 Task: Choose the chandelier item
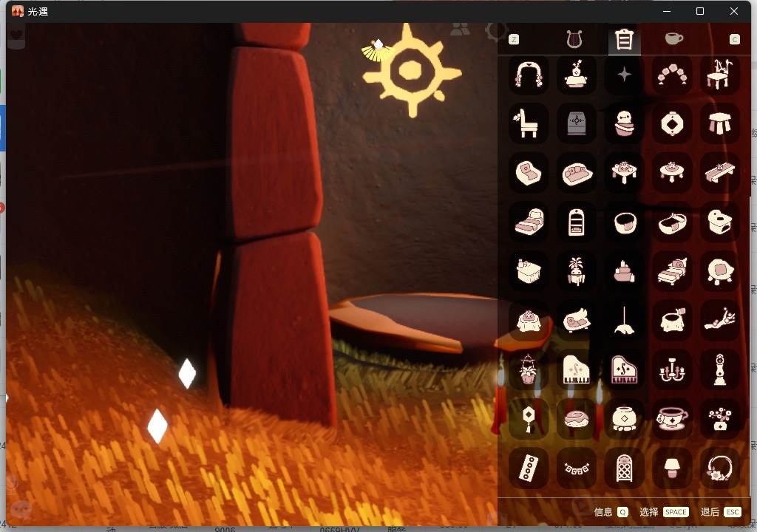[671, 369]
